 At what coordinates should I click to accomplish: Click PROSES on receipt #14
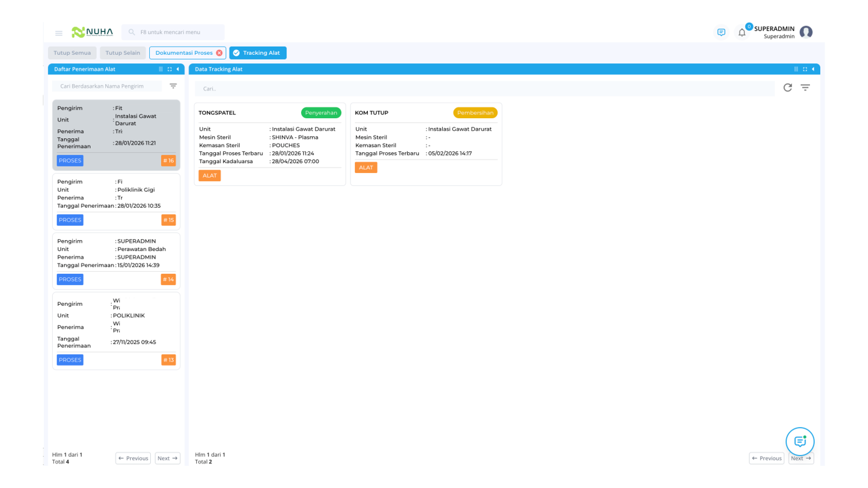point(70,279)
